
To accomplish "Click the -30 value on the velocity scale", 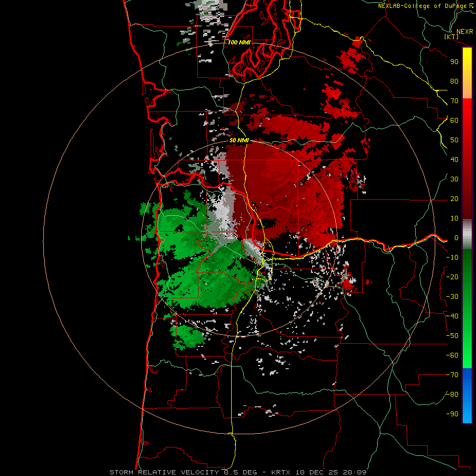I will (x=452, y=297).
